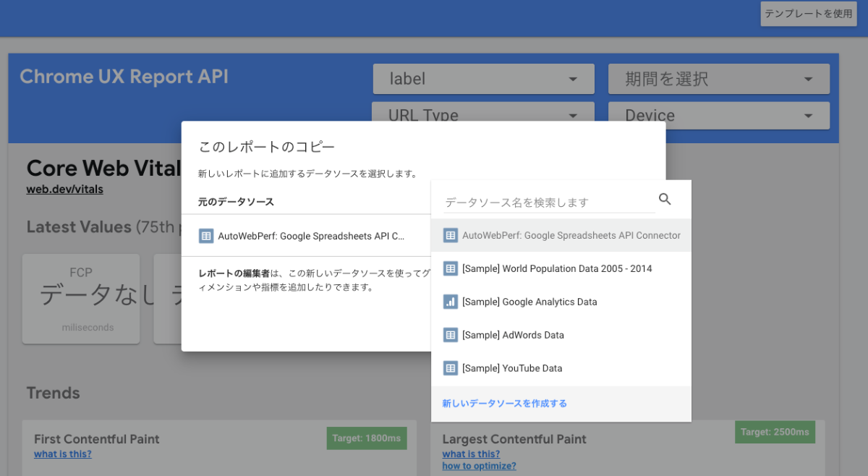Click the FCP scorecard showing データなし

click(81, 299)
